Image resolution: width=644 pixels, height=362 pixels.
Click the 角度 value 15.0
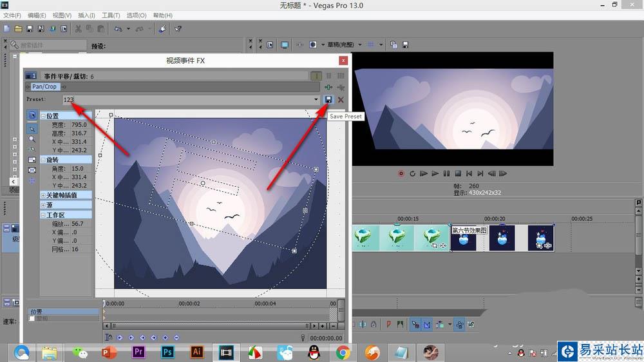pos(77,169)
